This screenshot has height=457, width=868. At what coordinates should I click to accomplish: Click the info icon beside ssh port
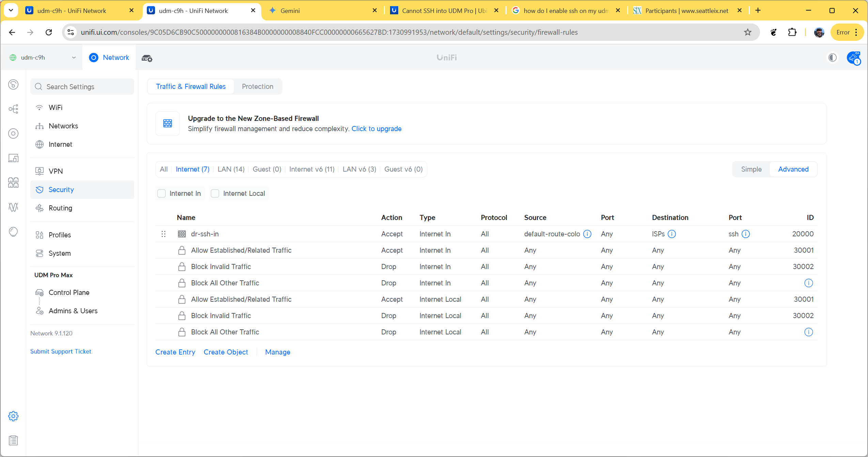click(x=746, y=234)
